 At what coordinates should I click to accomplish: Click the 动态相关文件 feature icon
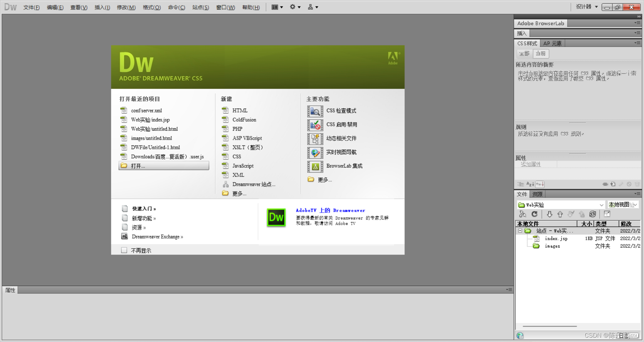click(315, 139)
